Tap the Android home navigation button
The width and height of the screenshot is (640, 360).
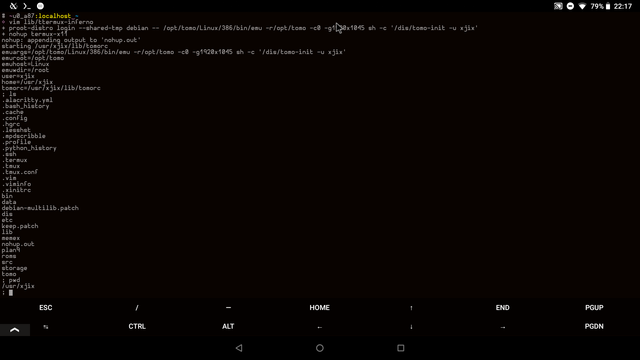(320, 348)
